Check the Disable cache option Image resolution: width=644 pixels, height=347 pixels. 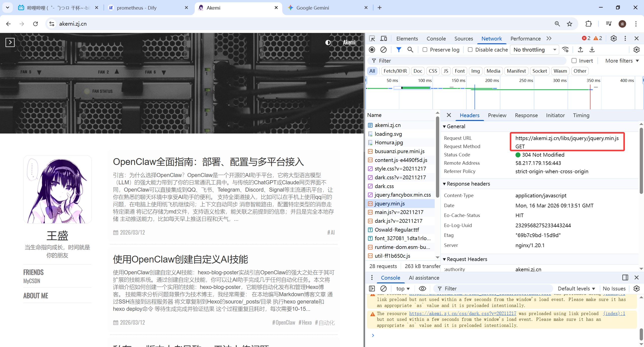[x=470, y=50]
